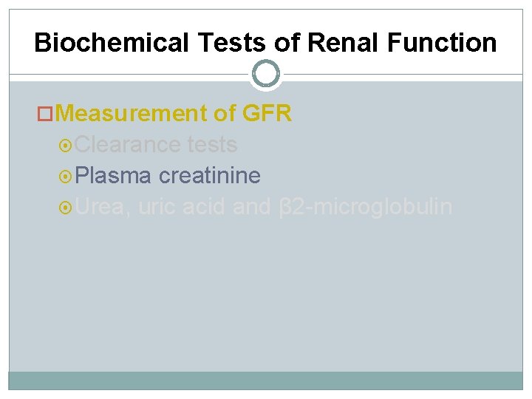The height and width of the screenshot is (399, 532).
Task: Click the square bullet before Measurement of GFR
Action: pos(45,114)
